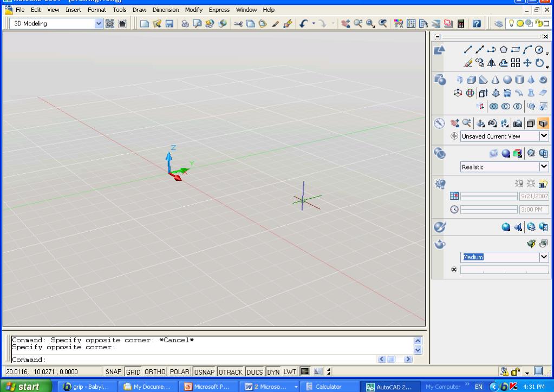Toggle GRID display in status bar
The image size is (554, 392).
133,372
